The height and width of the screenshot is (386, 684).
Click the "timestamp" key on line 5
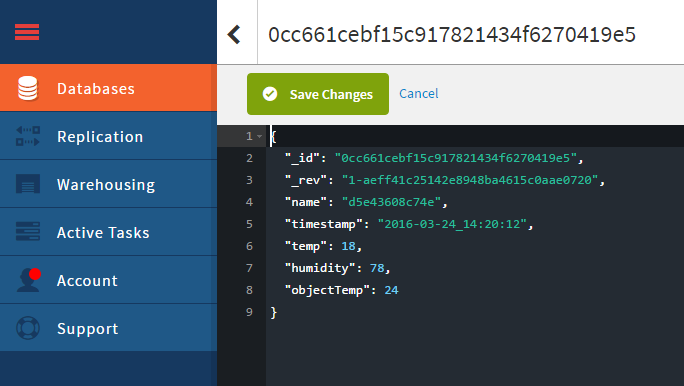coord(324,224)
